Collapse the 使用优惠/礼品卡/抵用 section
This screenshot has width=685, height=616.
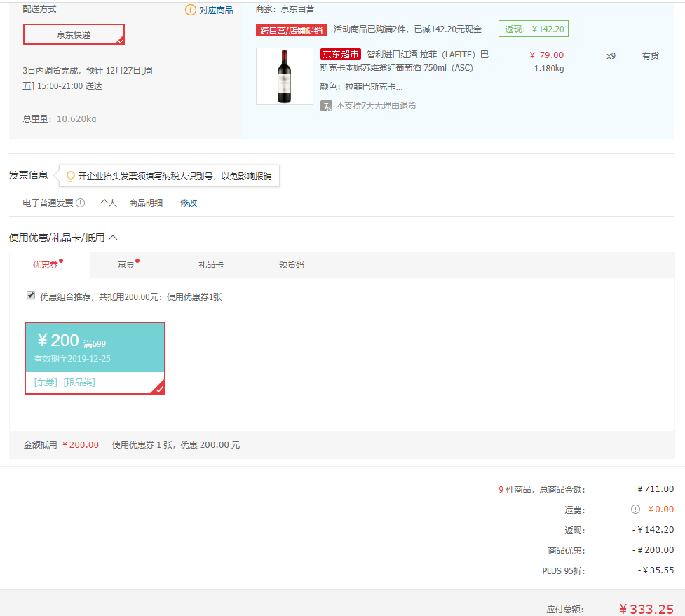pos(113,238)
